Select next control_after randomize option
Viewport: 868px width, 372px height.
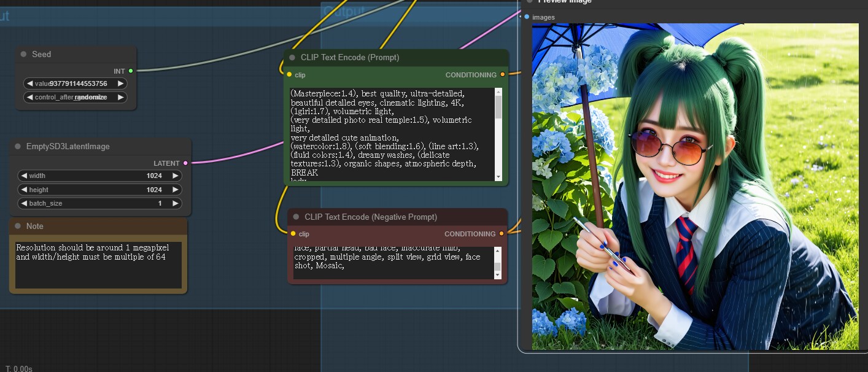point(120,98)
